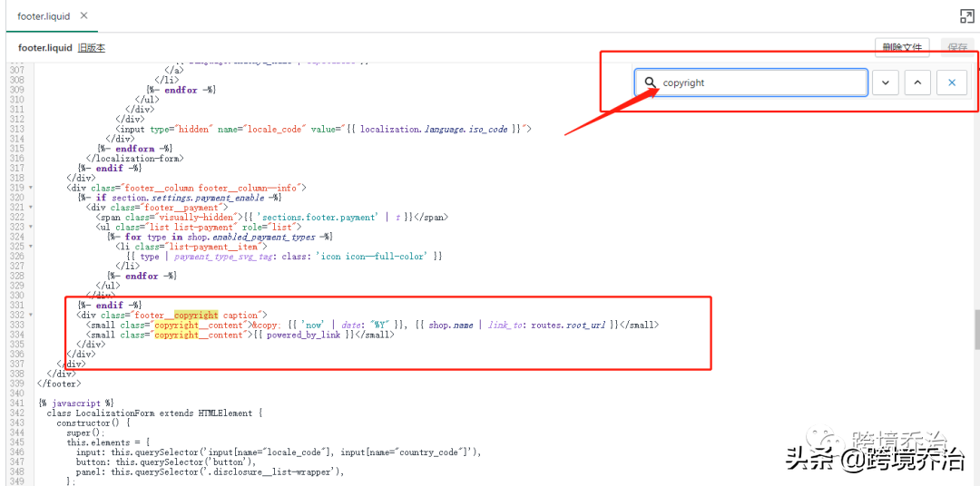Click li class list-payment__item line
Screen dimensions: 980x486
click(x=191, y=246)
